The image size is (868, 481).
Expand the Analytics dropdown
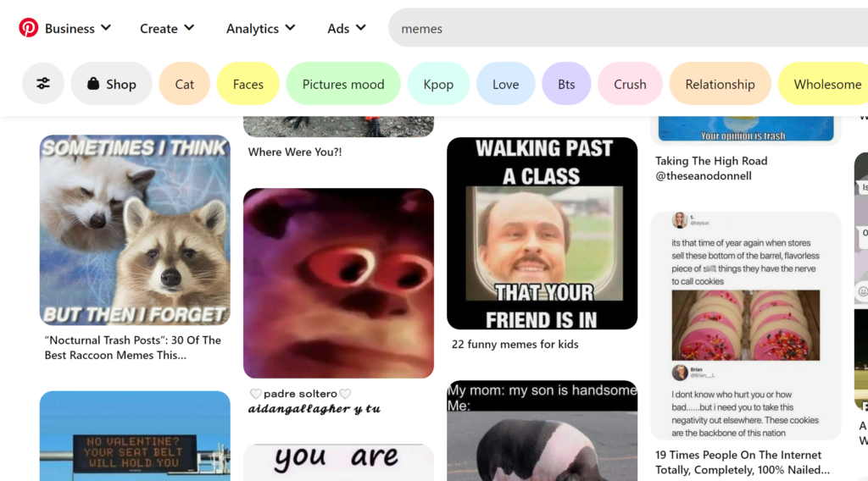pyautogui.click(x=260, y=28)
